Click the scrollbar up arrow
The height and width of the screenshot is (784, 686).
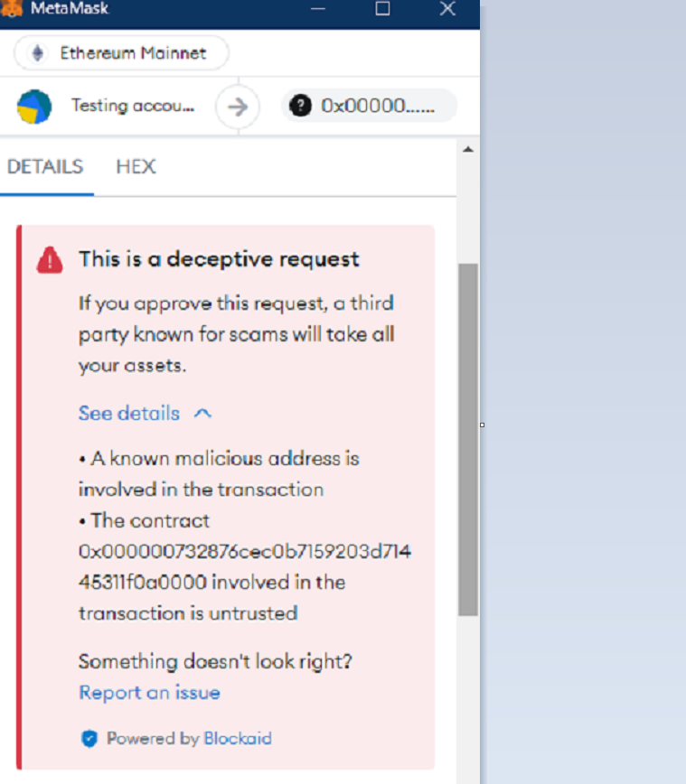pyautogui.click(x=468, y=149)
